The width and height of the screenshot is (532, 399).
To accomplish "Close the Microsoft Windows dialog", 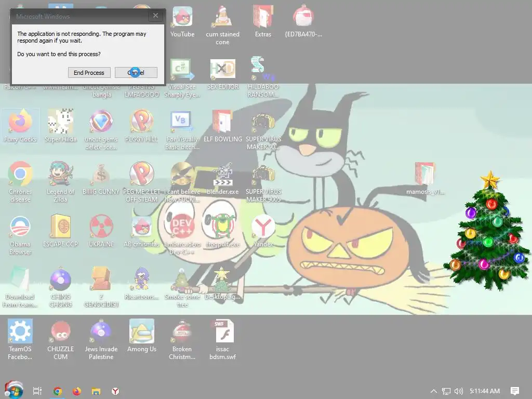I will point(155,16).
